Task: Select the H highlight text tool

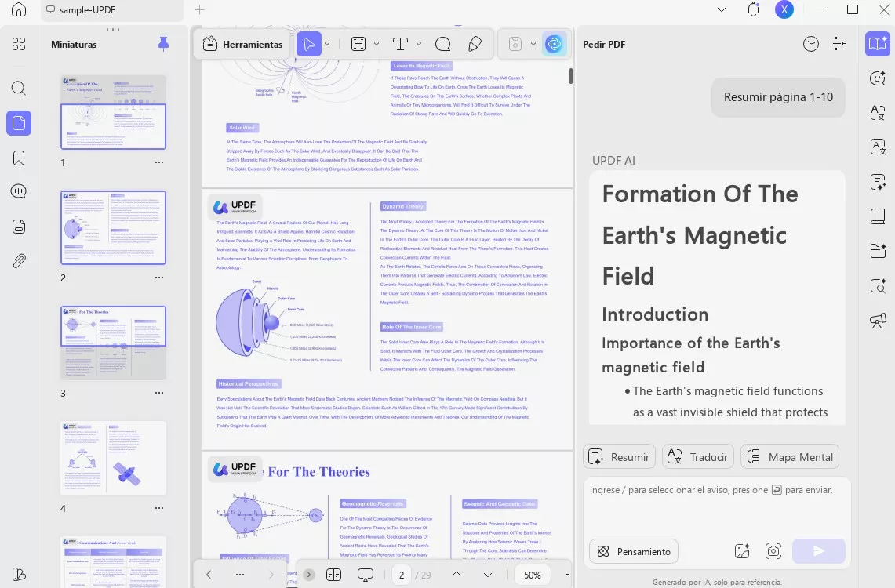Action: click(x=358, y=45)
